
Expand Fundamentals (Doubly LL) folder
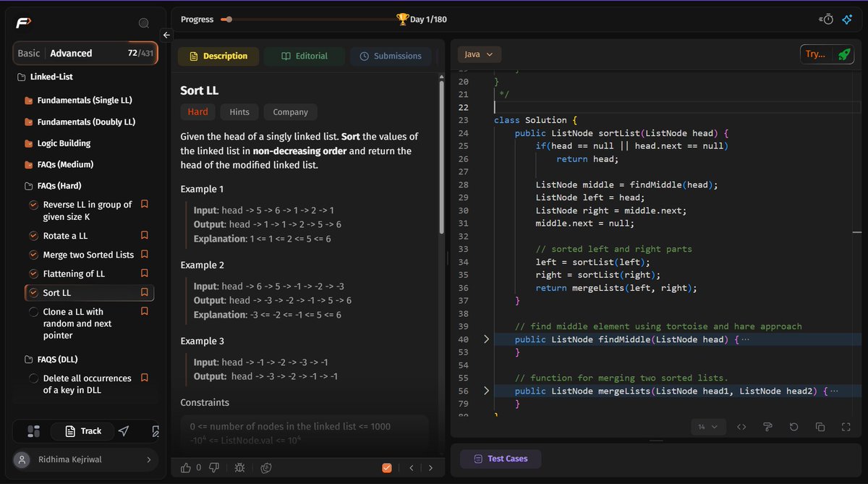[80, 122]
